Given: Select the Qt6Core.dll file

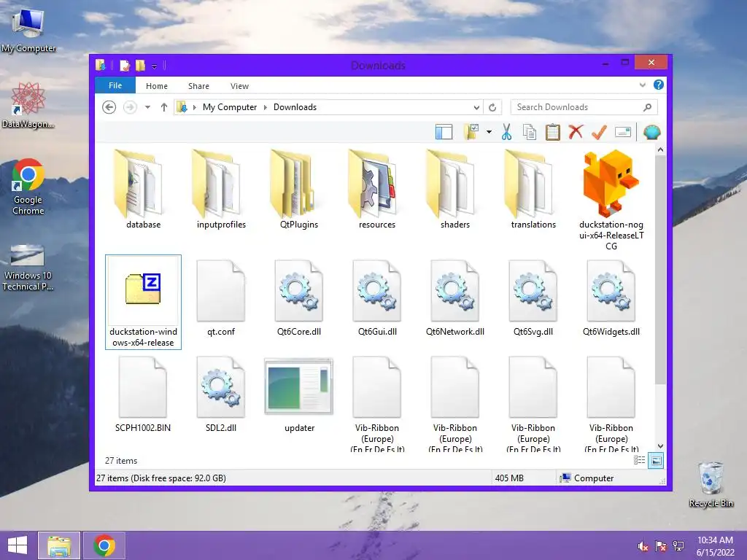Looking at the screenshot, I should (x=299, y=297).
